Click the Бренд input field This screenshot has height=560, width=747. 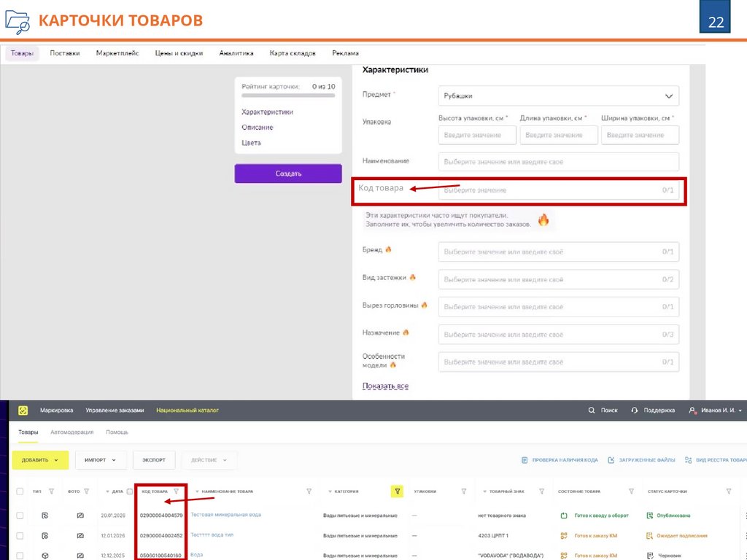pos(558,252)
